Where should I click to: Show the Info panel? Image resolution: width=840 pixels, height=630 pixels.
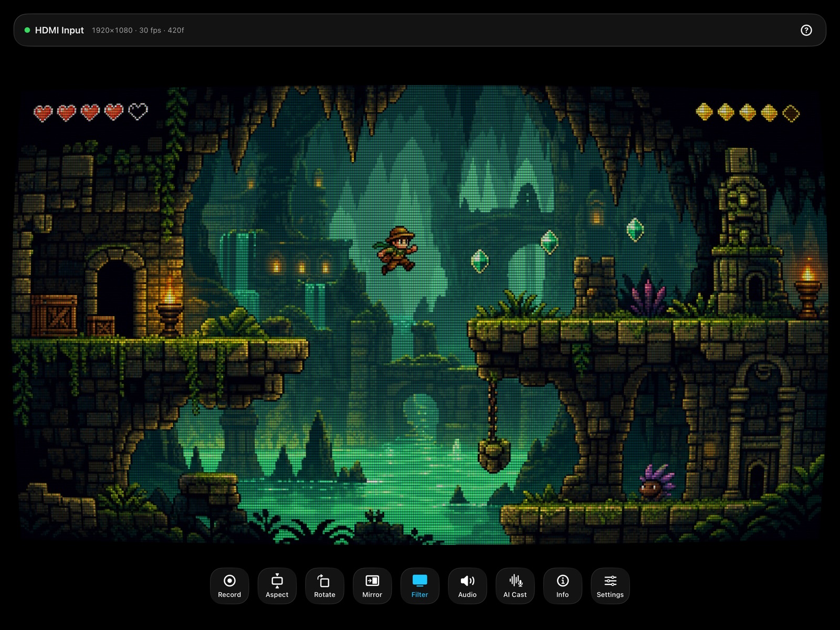point(563,586)
